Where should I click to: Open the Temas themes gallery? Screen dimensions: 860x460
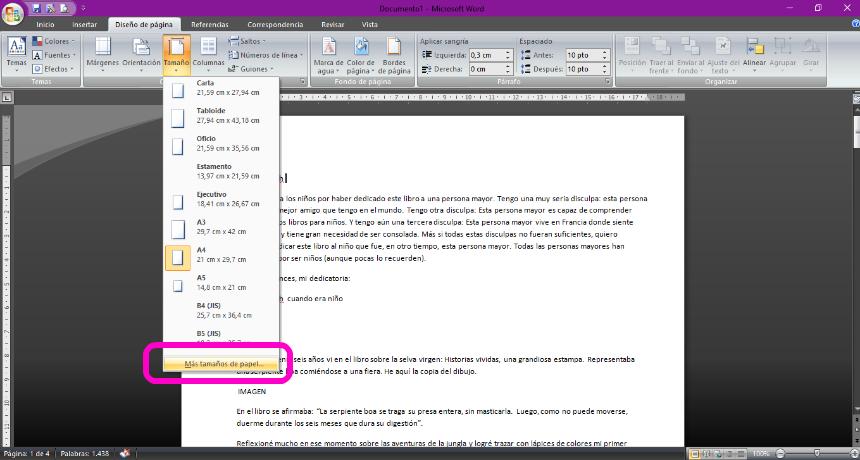pyautogui.click(x=17, y=54)
